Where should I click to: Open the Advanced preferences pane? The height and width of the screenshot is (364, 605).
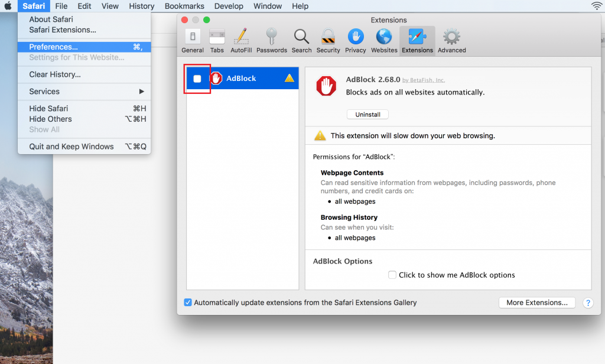452,41
